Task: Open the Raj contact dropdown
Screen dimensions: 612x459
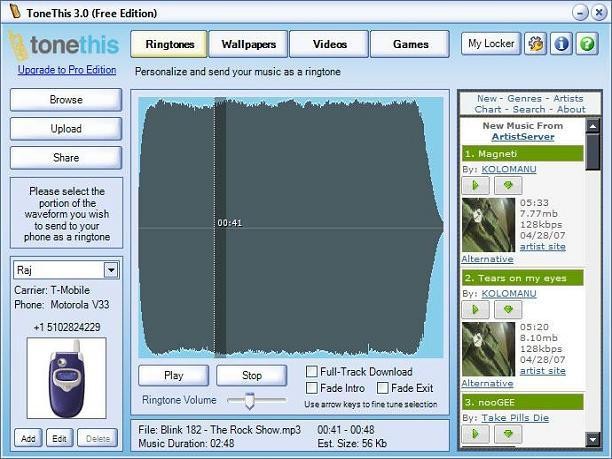Action: pos(111,270)
